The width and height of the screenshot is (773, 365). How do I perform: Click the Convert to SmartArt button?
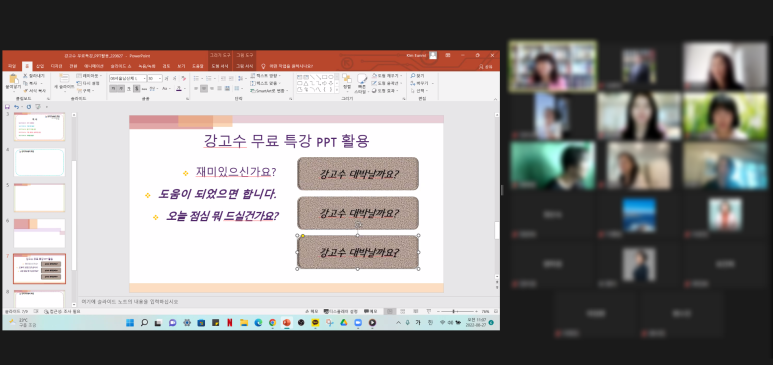(270, 91)
